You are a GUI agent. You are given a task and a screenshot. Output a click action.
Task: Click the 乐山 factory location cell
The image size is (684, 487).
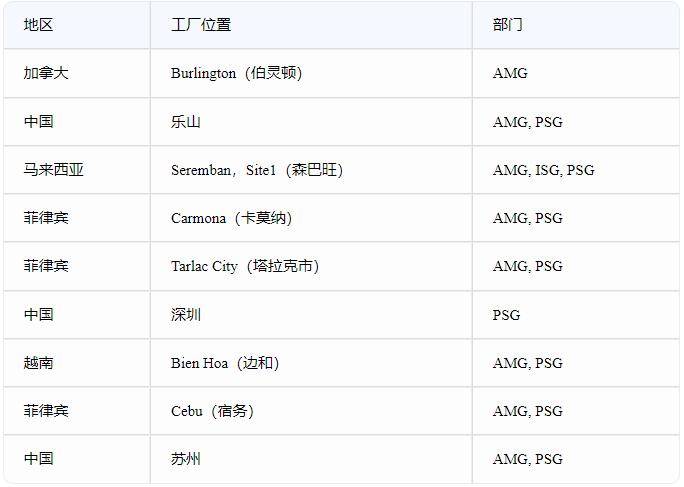(186, 122)
